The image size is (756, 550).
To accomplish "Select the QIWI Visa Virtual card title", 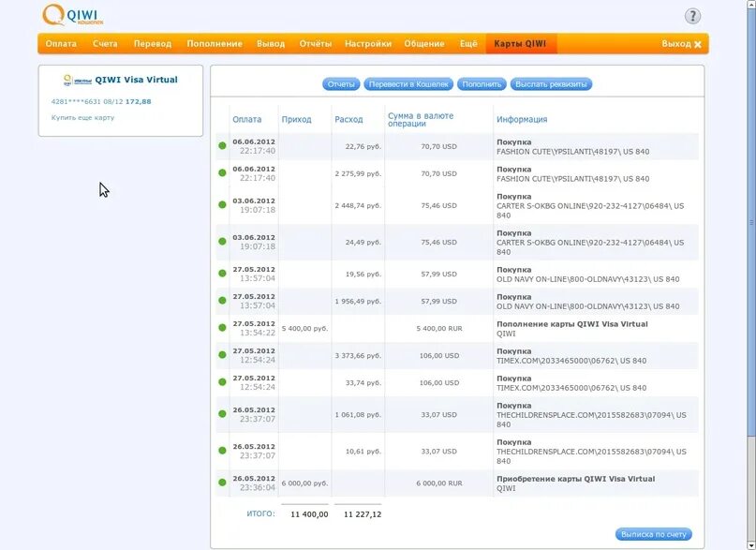I will point(136,80).
